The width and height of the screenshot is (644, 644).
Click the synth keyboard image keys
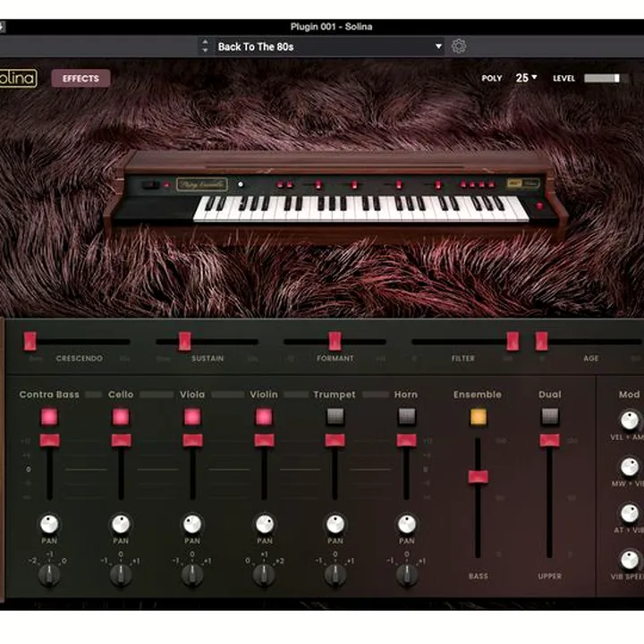pos(360,208)
